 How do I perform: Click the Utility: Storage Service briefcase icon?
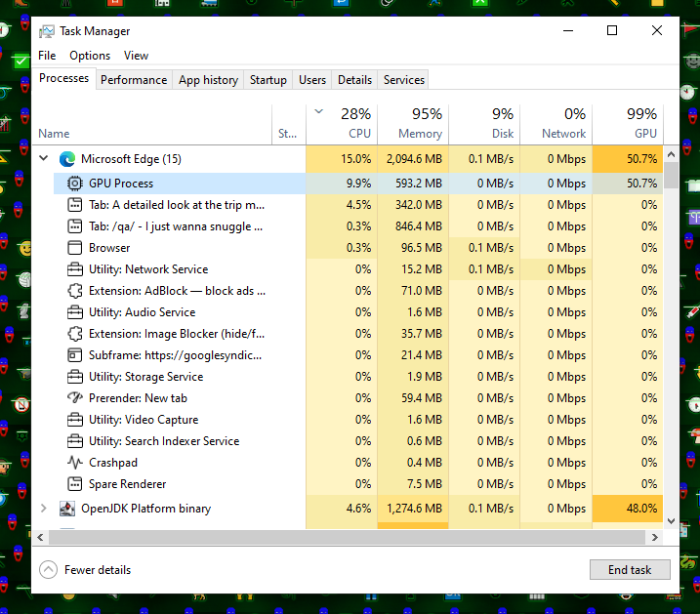[74, 377]
